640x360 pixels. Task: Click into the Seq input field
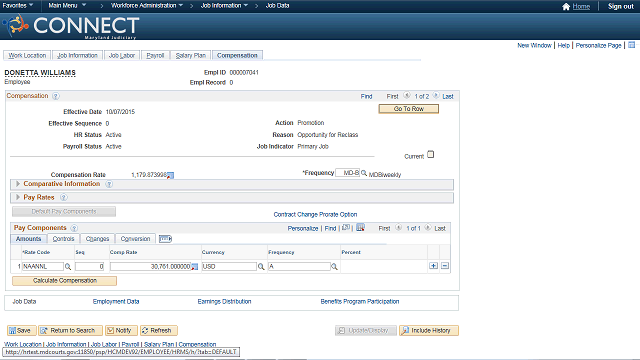point(90,267)
